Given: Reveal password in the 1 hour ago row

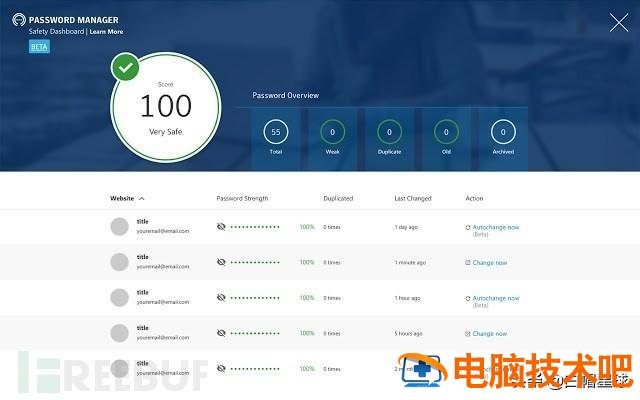Looking at the screenshot, I should pos(221,298).
